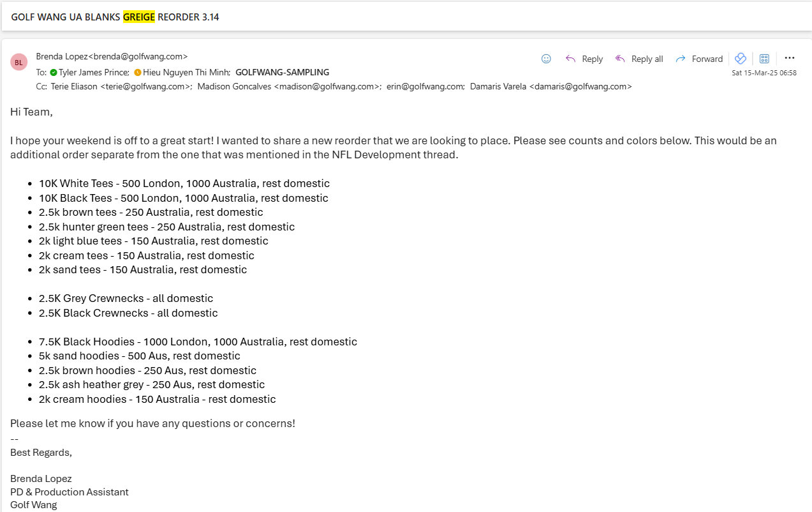Click the '2.5k ash heather grey' line
Image resolution: width=812 pixels, height=512 pixels.
pos(152,384)
